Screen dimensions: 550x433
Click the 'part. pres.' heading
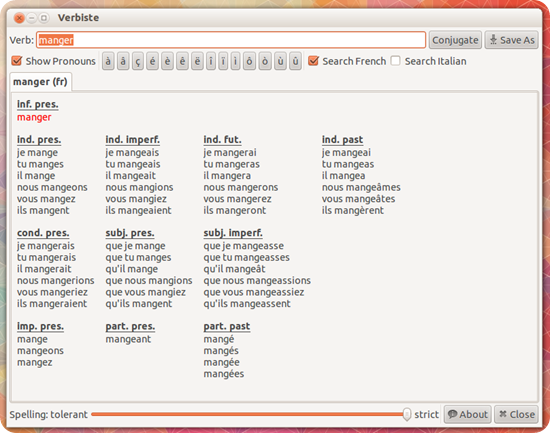[130, 326]
